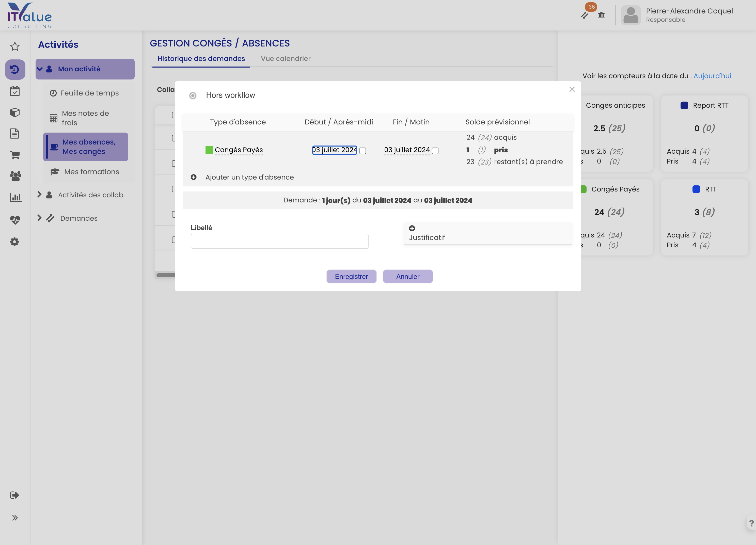This screenshot has height=545, width=756.
Task: Click the shopping cart sidebar icon
Action: pyautogui.click(x=15, y=155)
